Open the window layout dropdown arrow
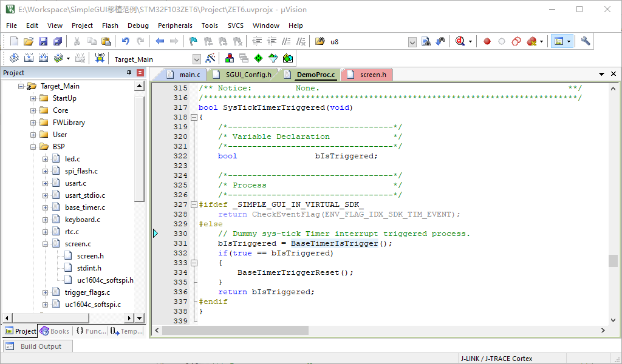The width and height of the screenshot is (622, 364). [x=569, y=42]
